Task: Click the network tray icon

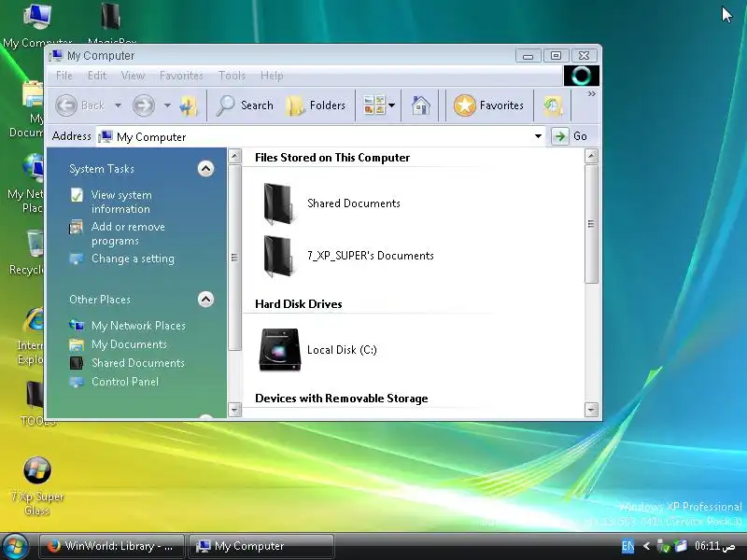Action: (x=663, y=546)
